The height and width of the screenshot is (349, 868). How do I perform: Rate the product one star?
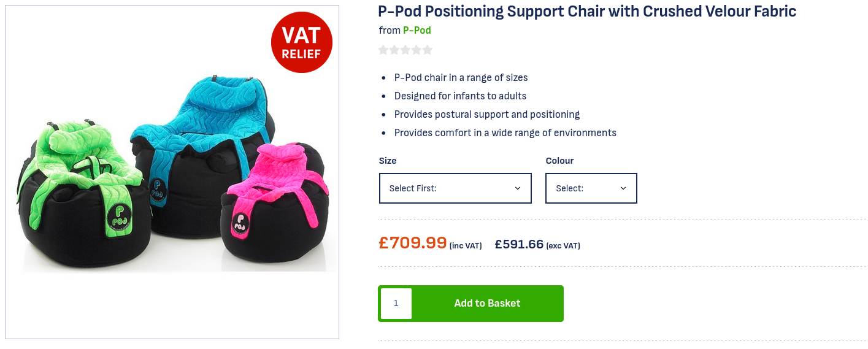[x=383, y=50]
